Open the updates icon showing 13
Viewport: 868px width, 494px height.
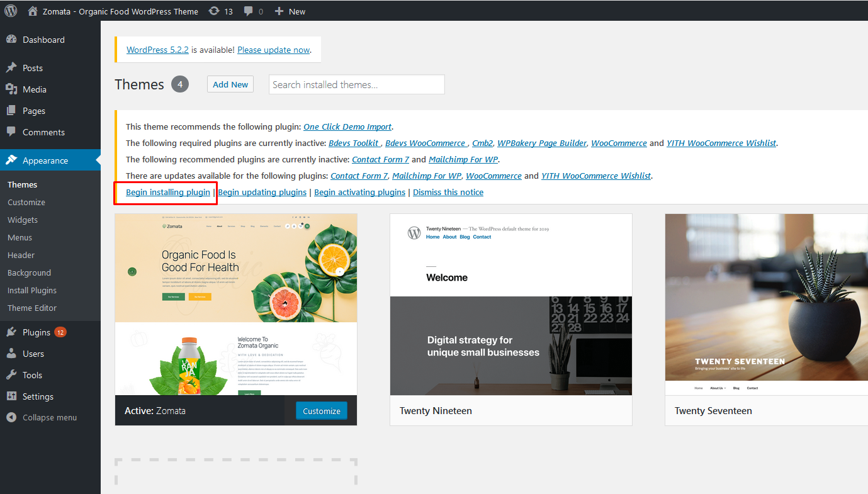pyautogui.click(x=214, y=11)
